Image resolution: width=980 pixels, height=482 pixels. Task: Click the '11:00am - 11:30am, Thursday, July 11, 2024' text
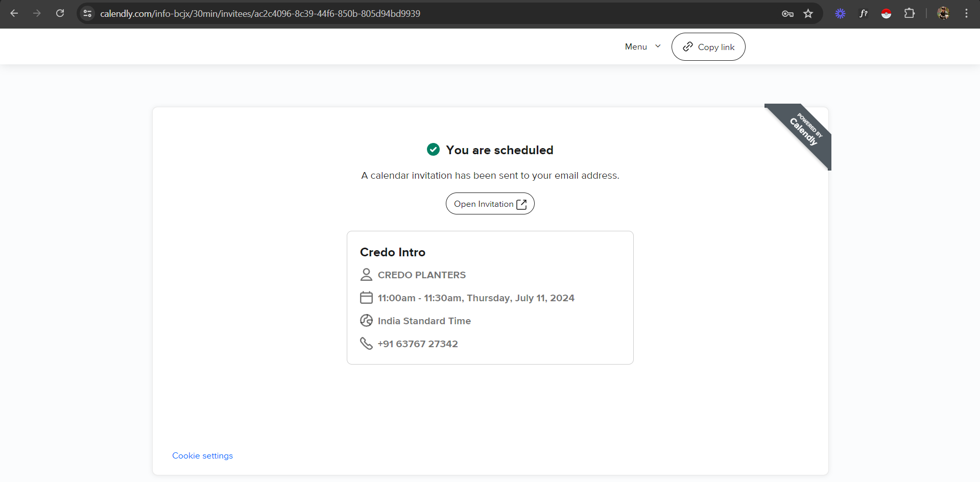[476, 298]
